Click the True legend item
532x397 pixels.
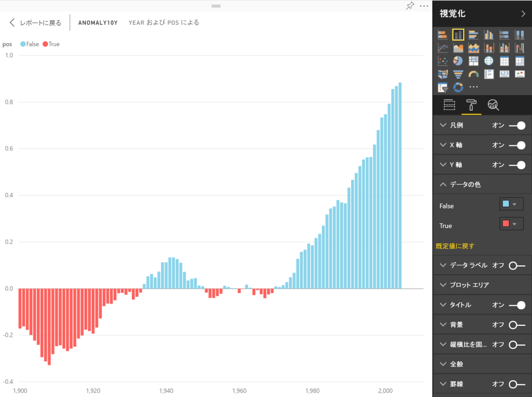pos(51,44)
